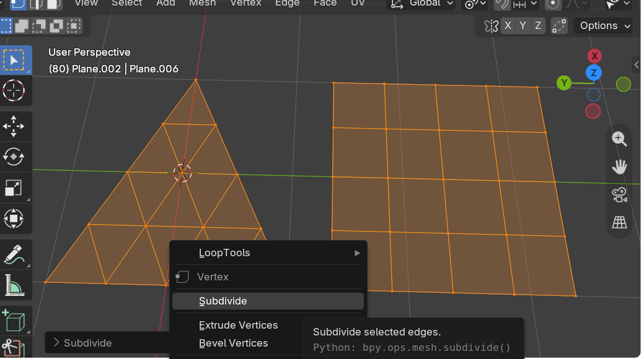
Task: Toggle mesh symmetry on Z axis
Action: coord(538,26)
